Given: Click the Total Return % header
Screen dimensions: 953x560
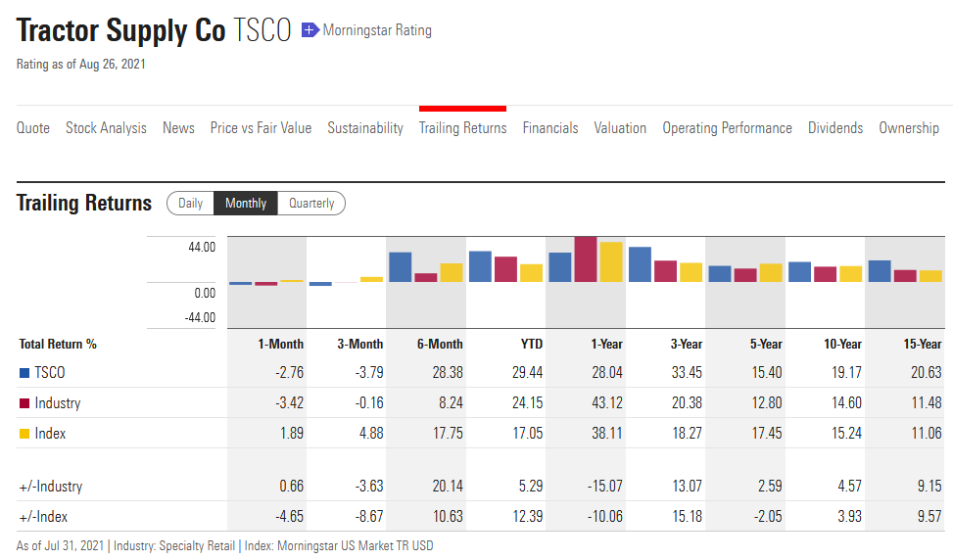Looking at the screenshot, I should click(x=58, y=344).
